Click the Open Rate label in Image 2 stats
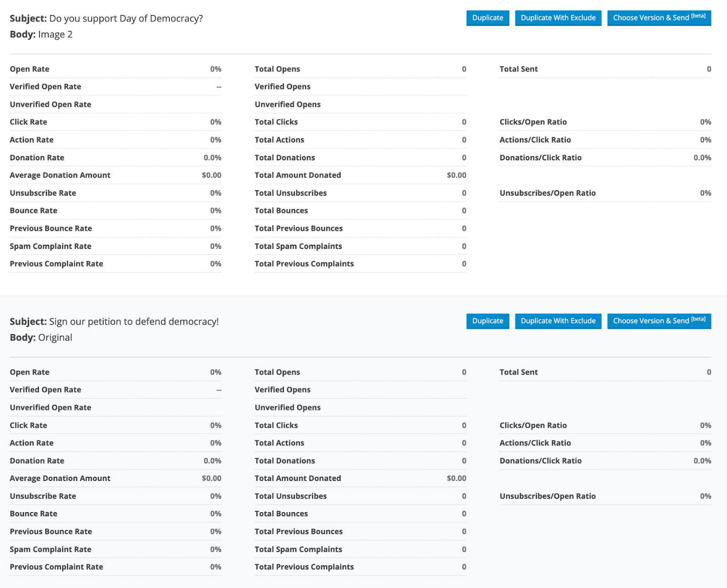 30,69
